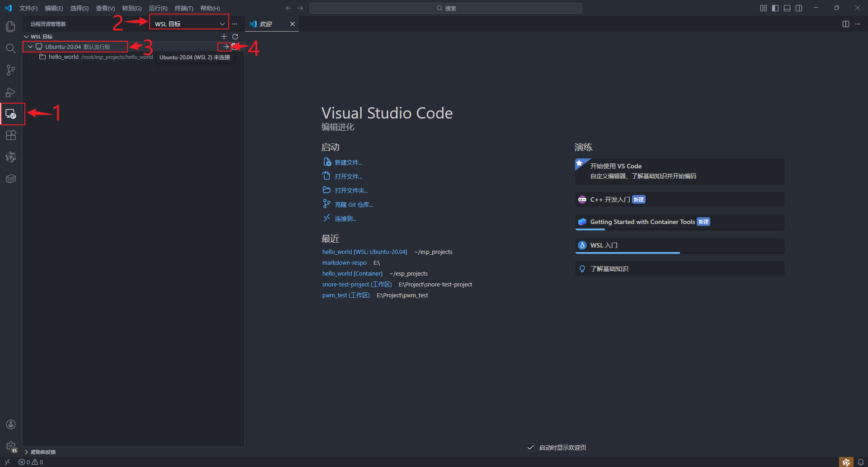Open the Source Control view
868x467 pixels.
11,70
